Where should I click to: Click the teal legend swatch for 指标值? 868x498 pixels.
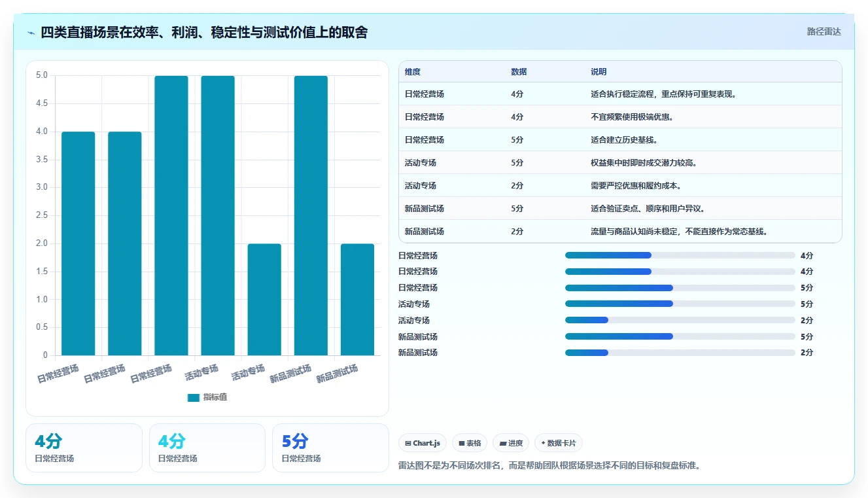194,397
